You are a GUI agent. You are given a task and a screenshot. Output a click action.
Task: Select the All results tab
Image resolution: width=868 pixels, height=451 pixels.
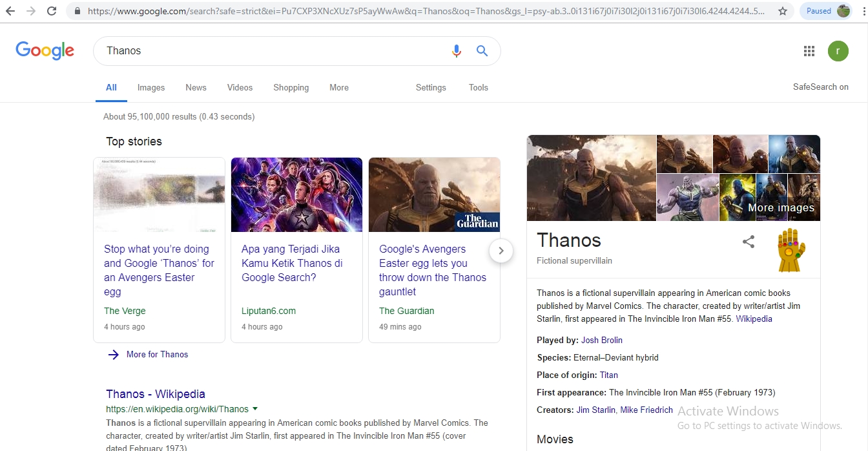[x=111, y=87]
